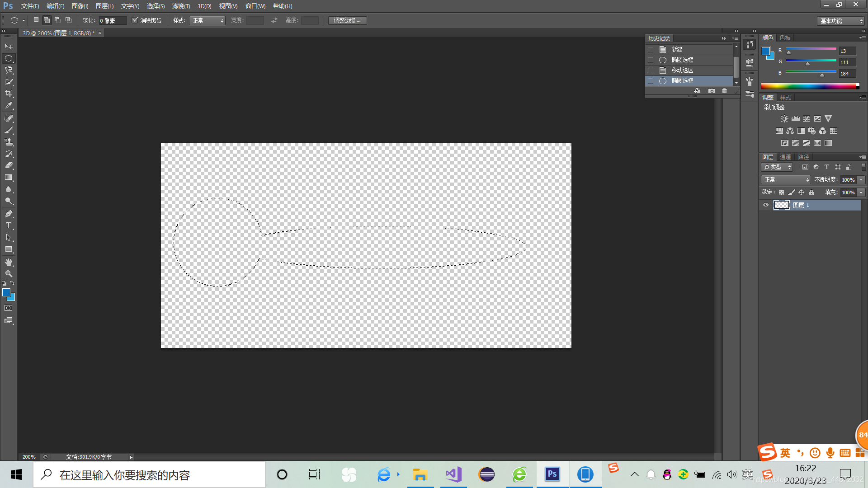Select the Crop tool
Image resolution: width=868 pixels, height=488 pixels.
coord(9,94)
